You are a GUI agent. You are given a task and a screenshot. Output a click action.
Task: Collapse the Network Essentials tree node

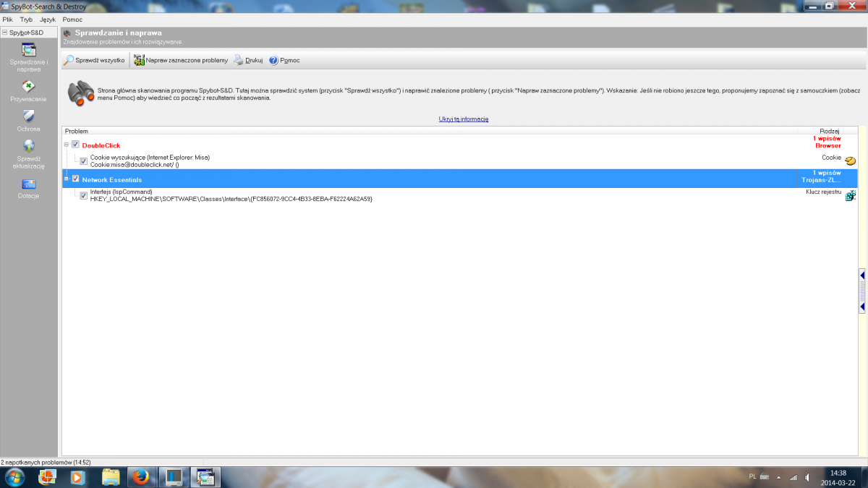pos(66,179)
